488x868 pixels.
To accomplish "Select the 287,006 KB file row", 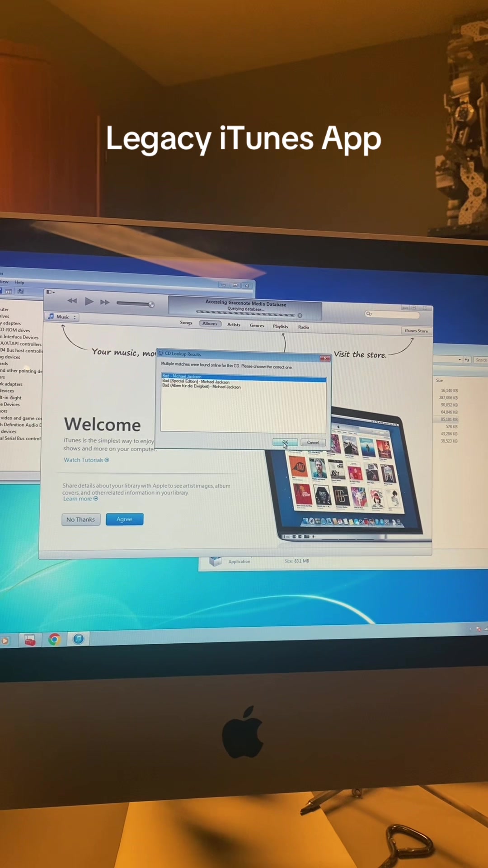I will 448,397.
